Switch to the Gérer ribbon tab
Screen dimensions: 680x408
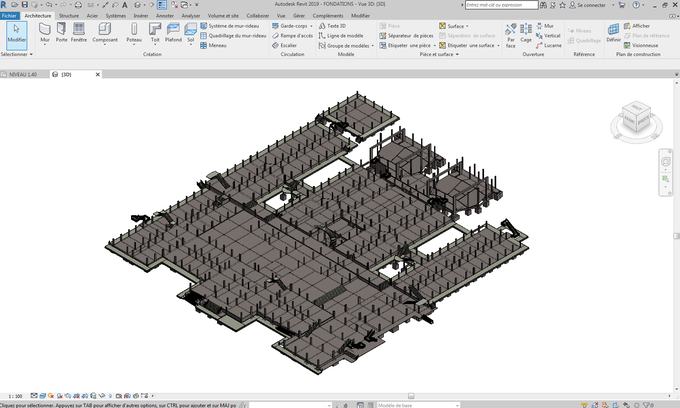pos(299,16)
